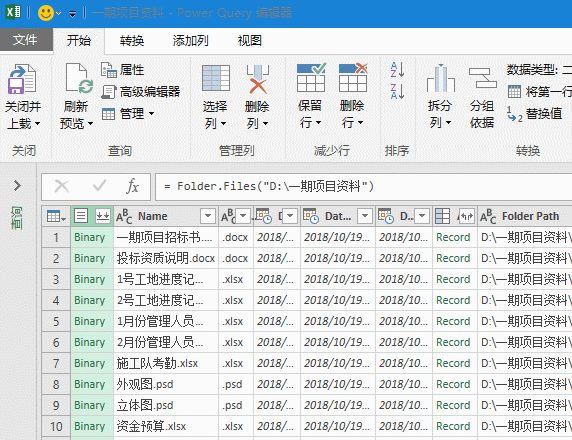The image size is (572, 440).
Task: Select the .psd extension cell in row 8
Action: (x=236, y=384)
